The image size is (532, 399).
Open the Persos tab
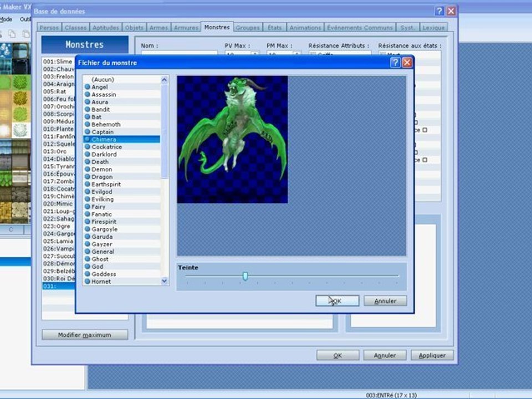click(49, 28)
